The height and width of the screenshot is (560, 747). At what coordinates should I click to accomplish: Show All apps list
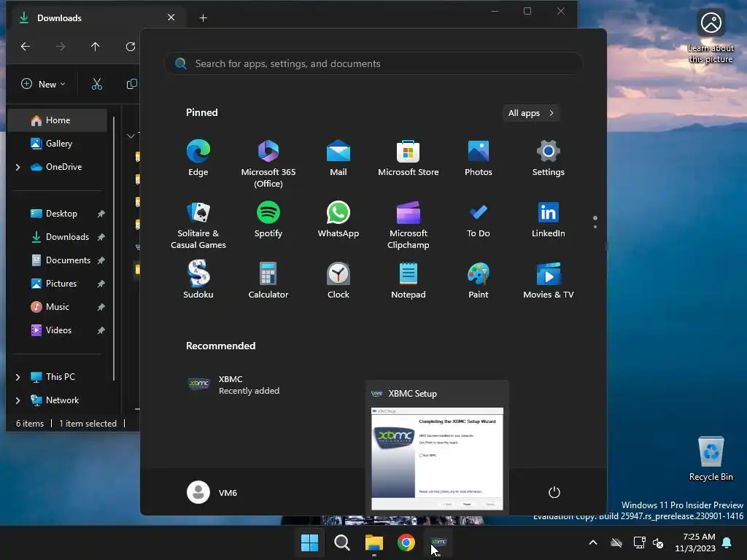531,113
